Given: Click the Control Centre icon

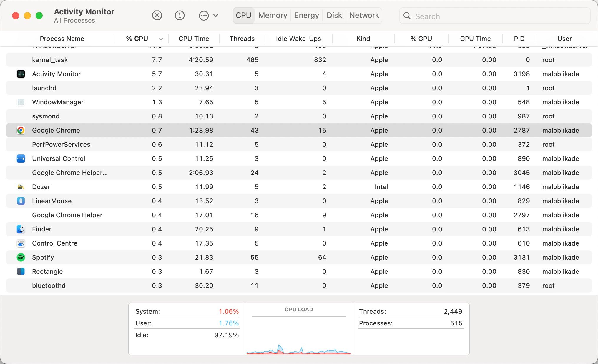Looking at the screenshot, I should [21, 243].
